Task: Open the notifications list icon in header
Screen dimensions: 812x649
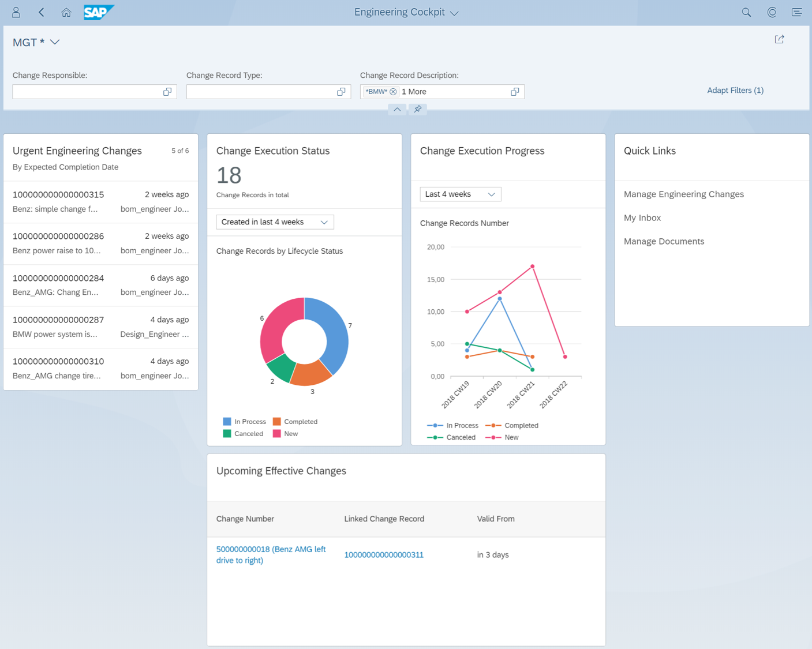Action: tap(797, 12)
